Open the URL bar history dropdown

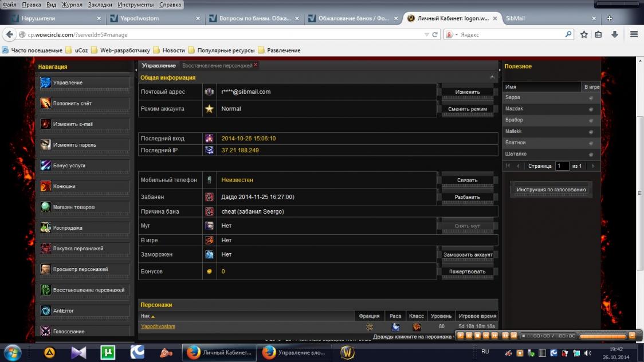(426, 35)
